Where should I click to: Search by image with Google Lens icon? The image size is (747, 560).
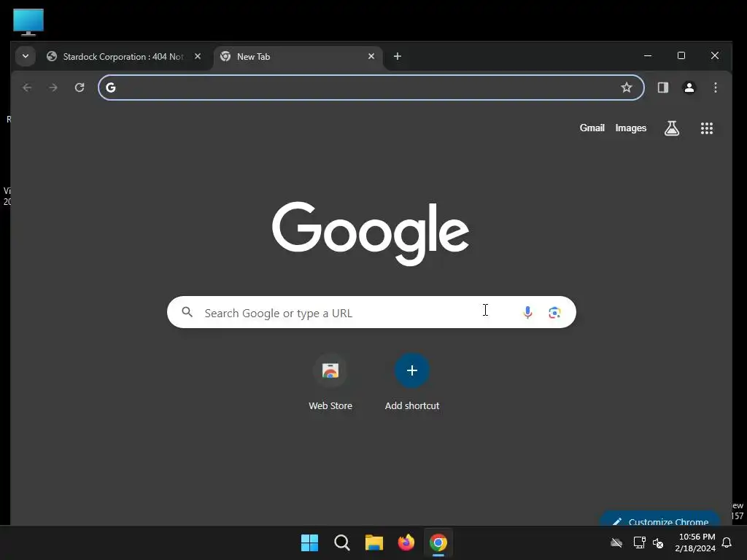point(554,312)
